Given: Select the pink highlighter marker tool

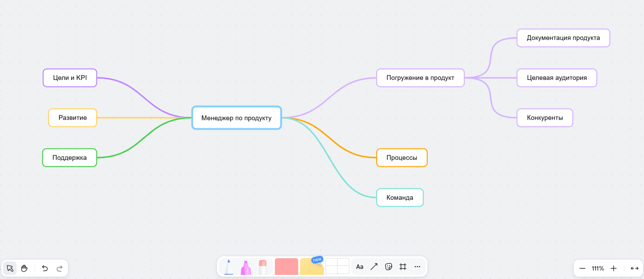Looking at the screenshot, I should pyautogui.click(x=245, y=267).
